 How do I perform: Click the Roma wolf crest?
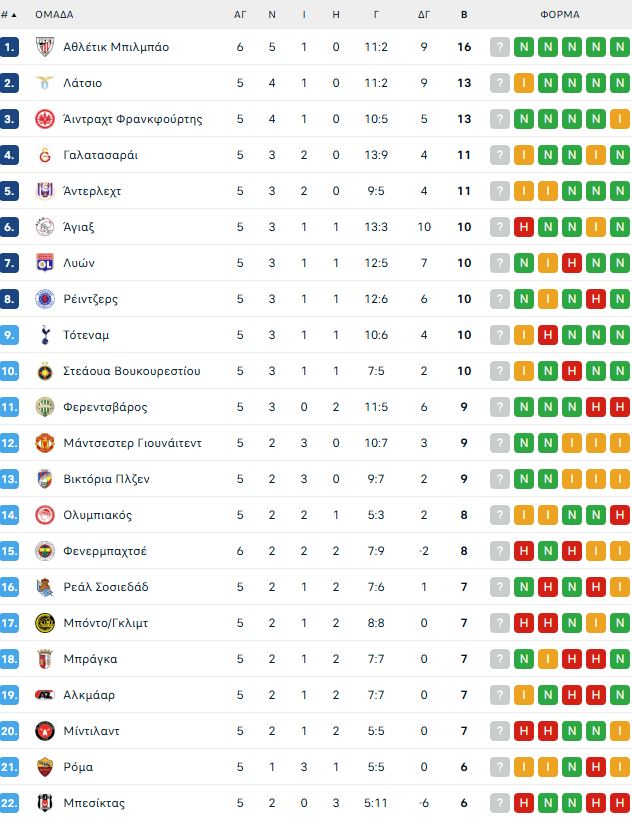[x=45, y=767]
